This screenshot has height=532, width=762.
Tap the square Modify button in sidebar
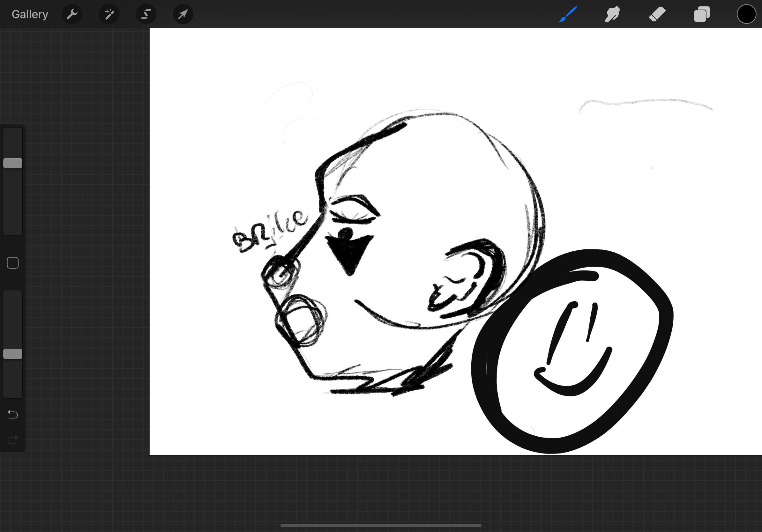(13, 263)
